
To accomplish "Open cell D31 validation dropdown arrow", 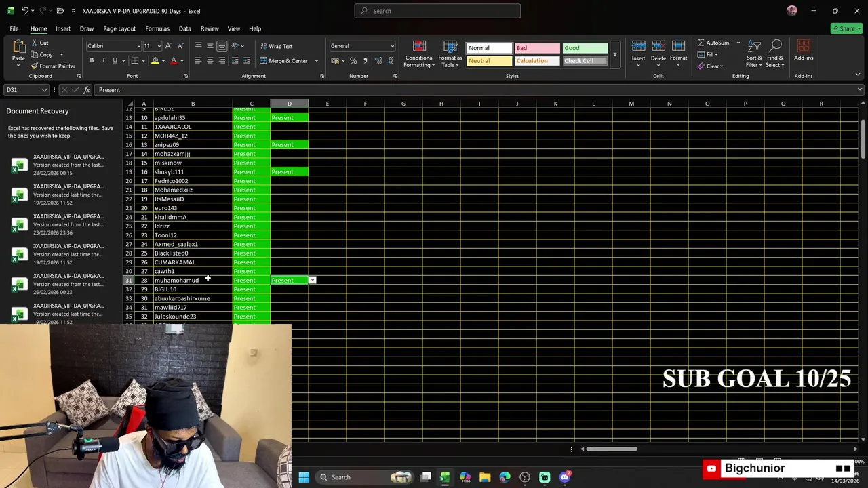I will click(312, 281).
